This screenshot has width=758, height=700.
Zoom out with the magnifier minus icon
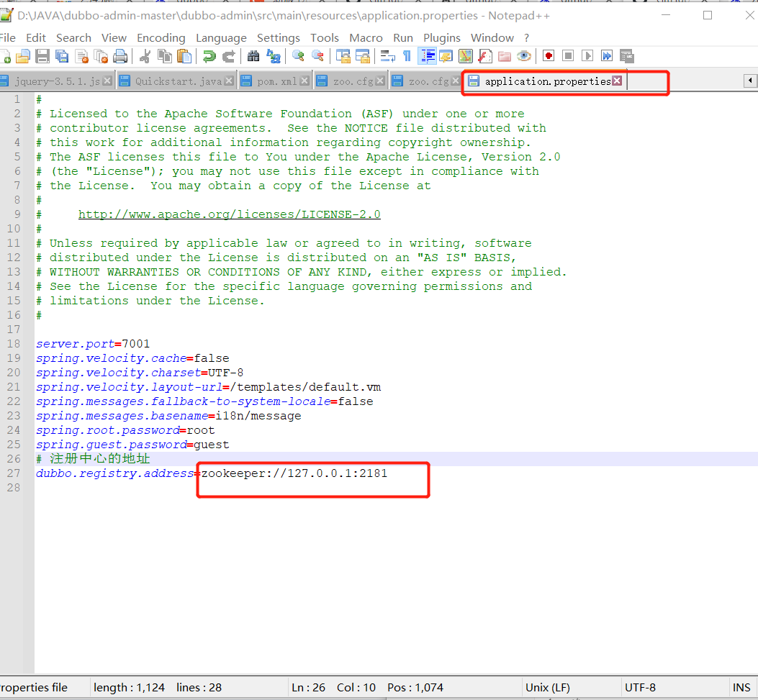coord(317,57)
